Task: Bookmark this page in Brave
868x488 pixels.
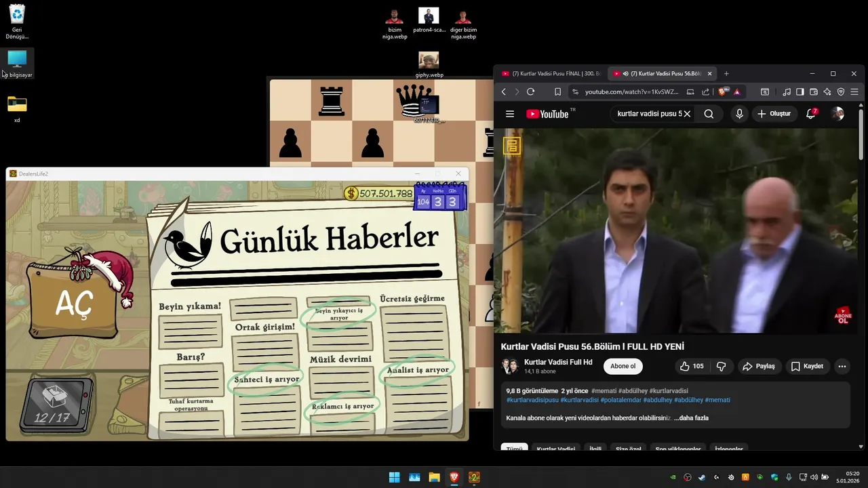Action: tap(557, 91)
